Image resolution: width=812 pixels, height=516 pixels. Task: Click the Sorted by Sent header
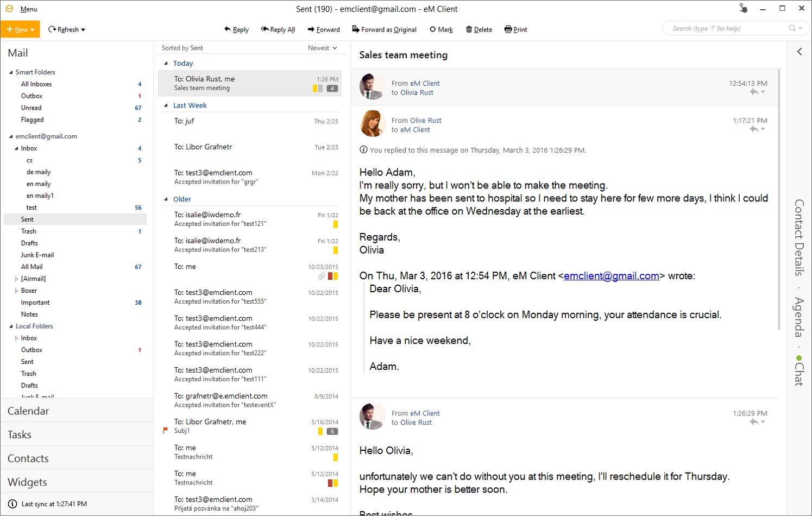(x=182, y=48)
